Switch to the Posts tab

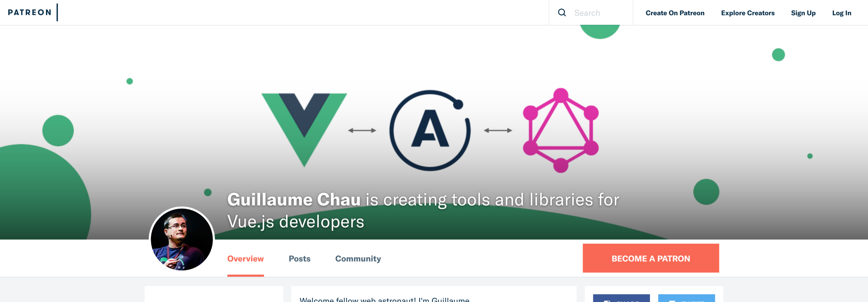pyautogui.click(x=300, y=259)
